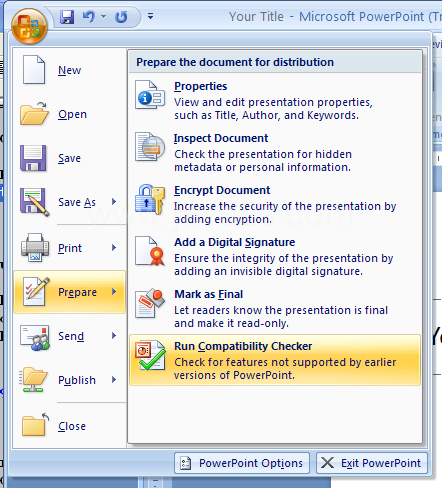This screenshot has height=488, width=442.
Task: Click 'Check for features not supported' description
Action: pos(285,369)
